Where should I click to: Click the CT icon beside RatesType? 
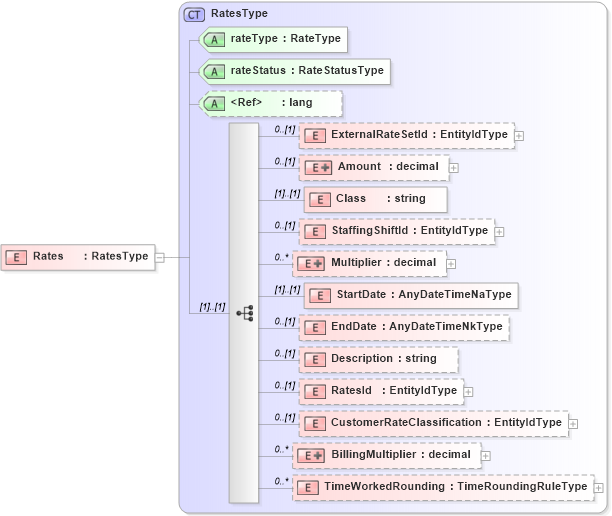tap(194, 15)
